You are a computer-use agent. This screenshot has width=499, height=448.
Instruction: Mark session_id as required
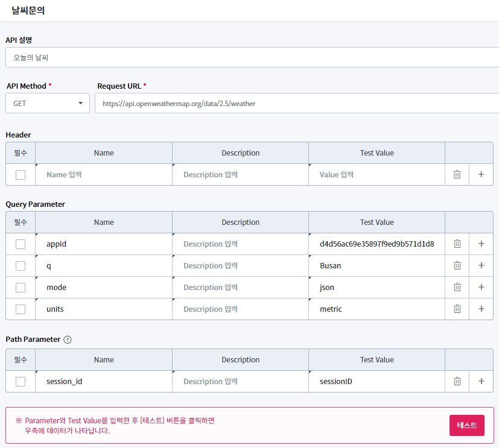point(21,382)
